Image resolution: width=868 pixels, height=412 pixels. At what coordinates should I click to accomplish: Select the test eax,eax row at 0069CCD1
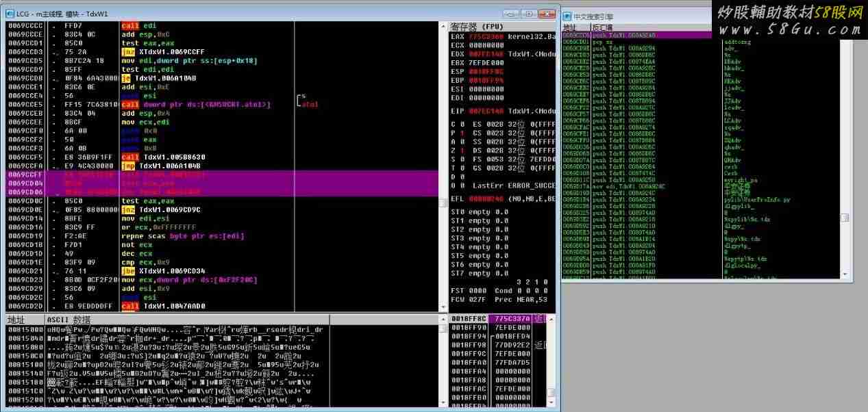(x=222, y=43)
